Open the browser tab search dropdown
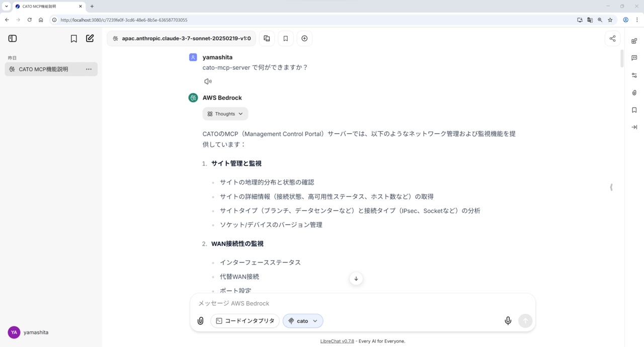The width and height of the screenshot is (644, 347). tap(6, 7)
